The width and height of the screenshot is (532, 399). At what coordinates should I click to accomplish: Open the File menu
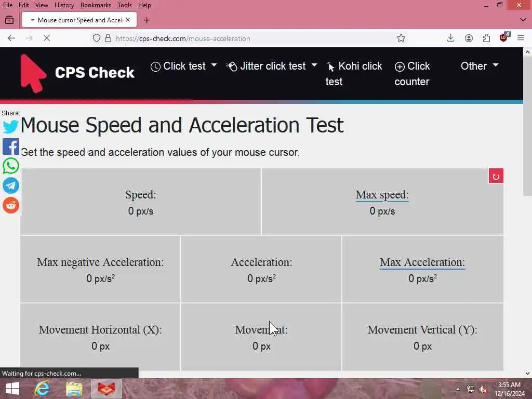(7, 5)
